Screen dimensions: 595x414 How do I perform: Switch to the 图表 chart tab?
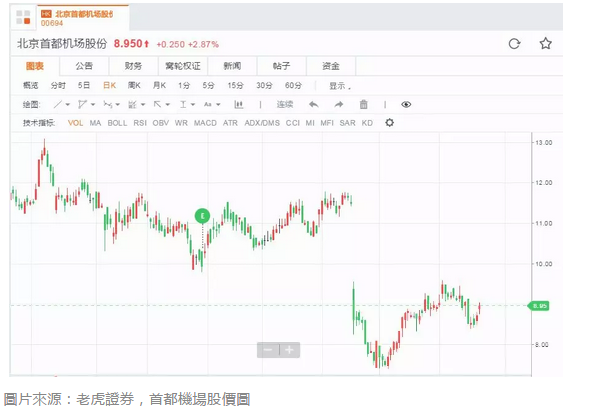pyautogui.click(x=35, y=66)
